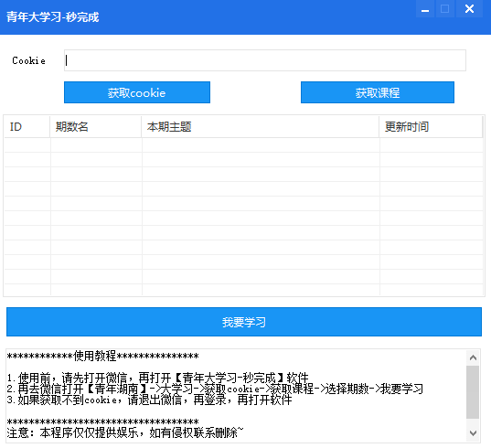Screen dimensions: 491x448
Task: Click the 使用教程 heading line
Action: [102, 357]
